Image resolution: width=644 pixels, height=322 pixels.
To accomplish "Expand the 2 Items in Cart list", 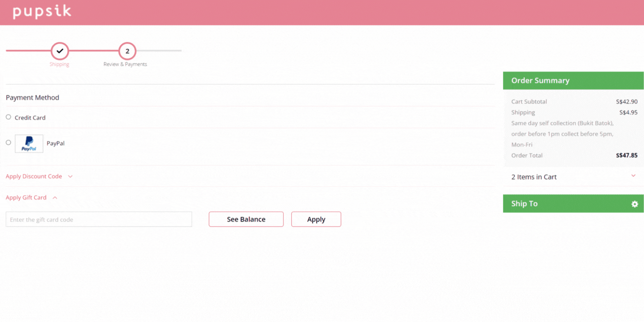I will (533, 177).
